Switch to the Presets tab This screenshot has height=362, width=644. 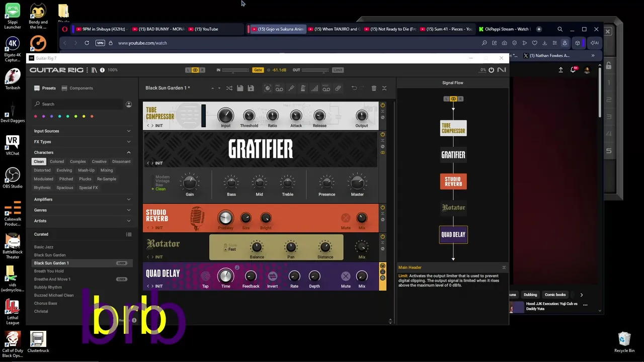click(45, 88)
